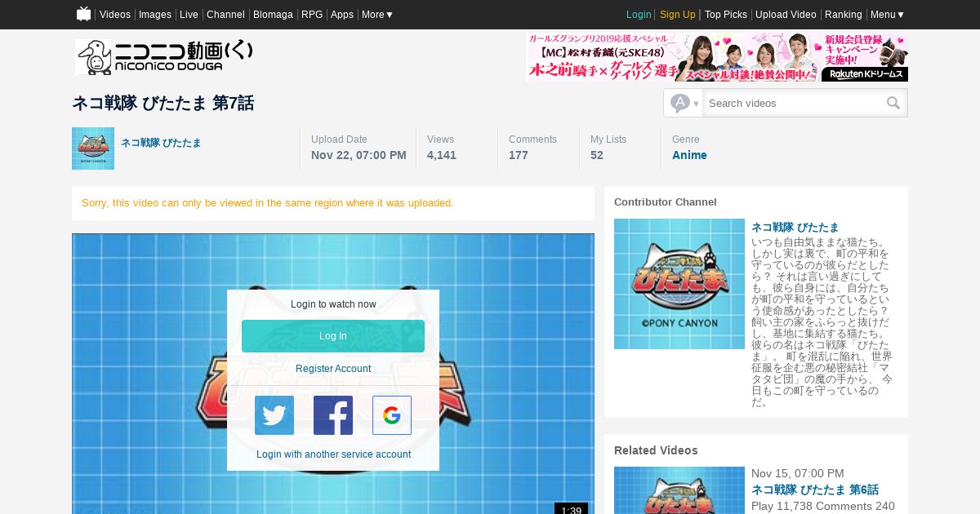Click the TV icon in top bar
The image size is (980, 514).
click(x=83, y=14)
